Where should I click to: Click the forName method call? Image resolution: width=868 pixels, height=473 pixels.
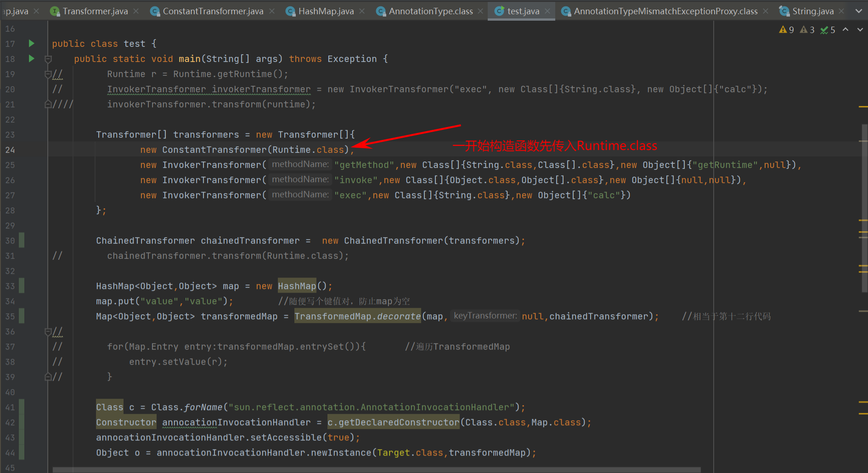tap(203, 407)
